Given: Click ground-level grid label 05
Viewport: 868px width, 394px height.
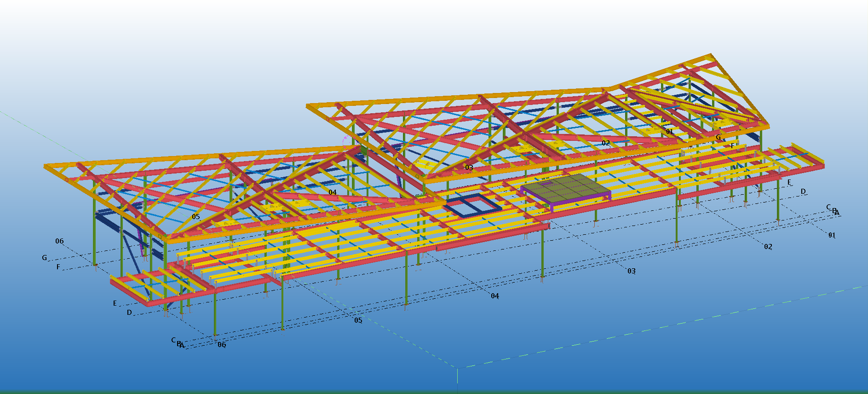Looking at the screenshot, I should coord(358,320).
